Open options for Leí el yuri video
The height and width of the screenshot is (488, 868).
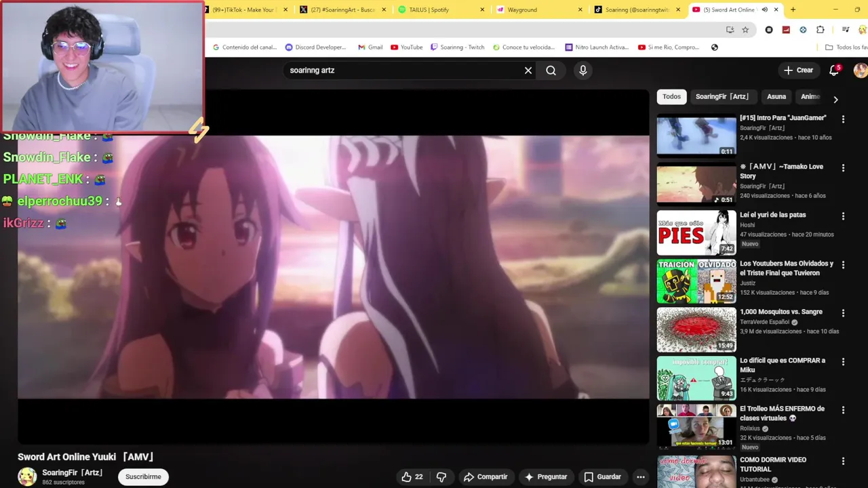[843, 216]
